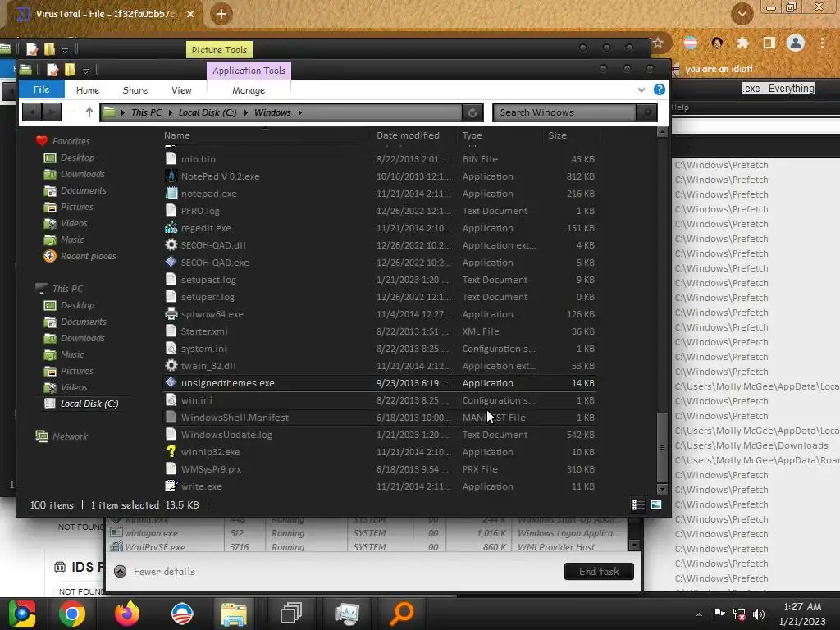
Task: Select the system.ini file icon
Action: [171, 348]
